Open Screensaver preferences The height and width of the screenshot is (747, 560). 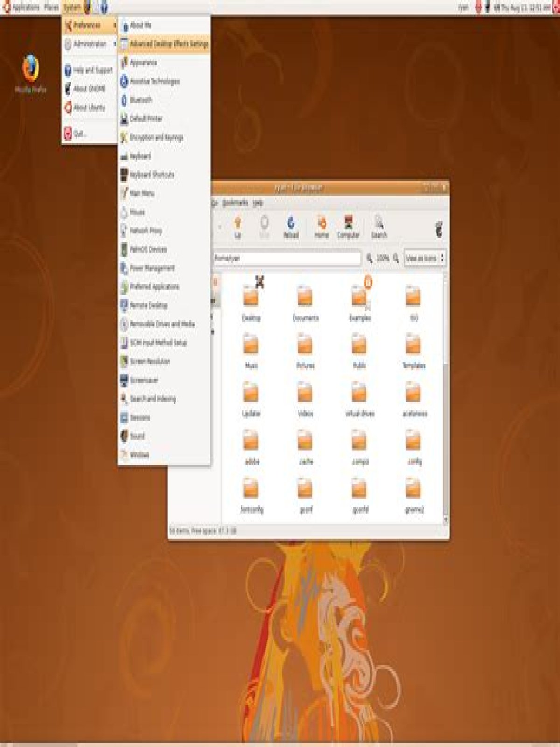coord(164,380)
